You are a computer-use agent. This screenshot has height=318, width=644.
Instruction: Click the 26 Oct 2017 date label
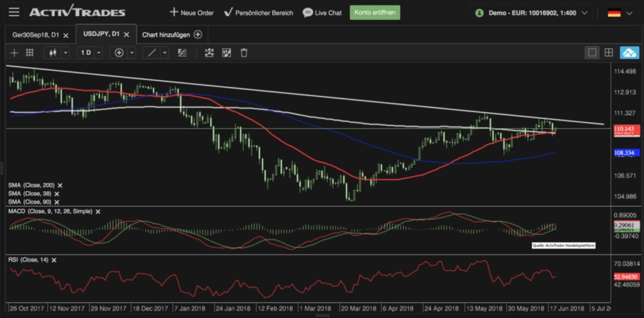[x=27, y=308]
